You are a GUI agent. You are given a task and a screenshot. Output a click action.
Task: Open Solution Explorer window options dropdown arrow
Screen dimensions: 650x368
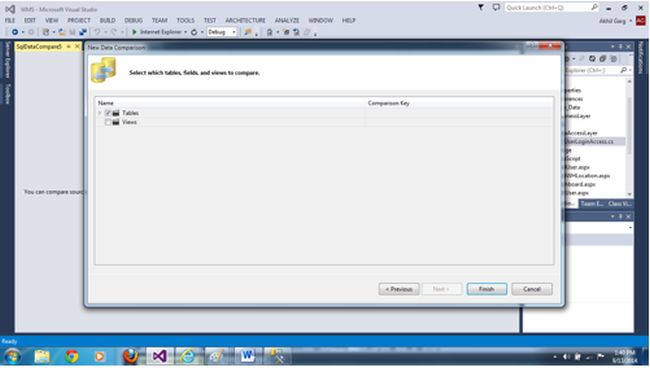pos(612,47)
